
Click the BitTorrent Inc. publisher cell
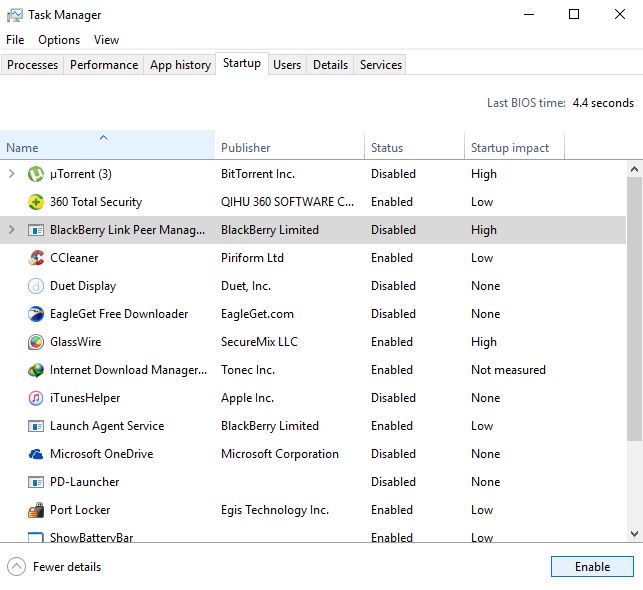(x=258, y=174)
